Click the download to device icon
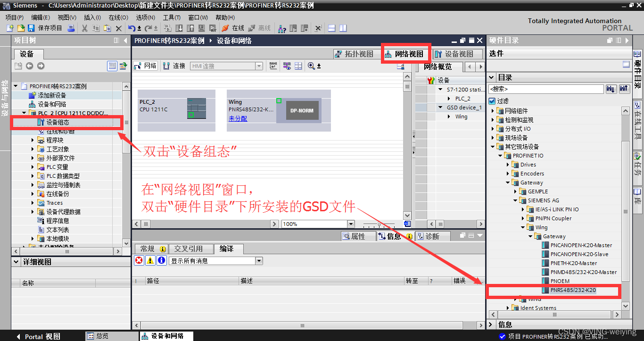The image size is (644, 341). coord(179,28)
